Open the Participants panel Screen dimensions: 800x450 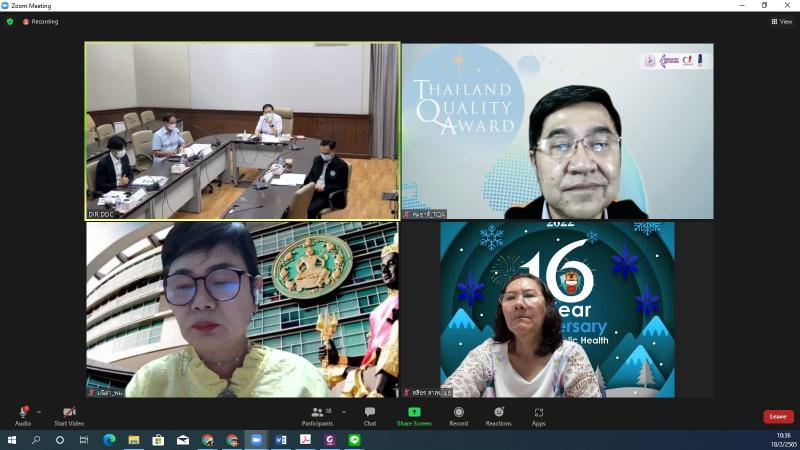(317, 416)
